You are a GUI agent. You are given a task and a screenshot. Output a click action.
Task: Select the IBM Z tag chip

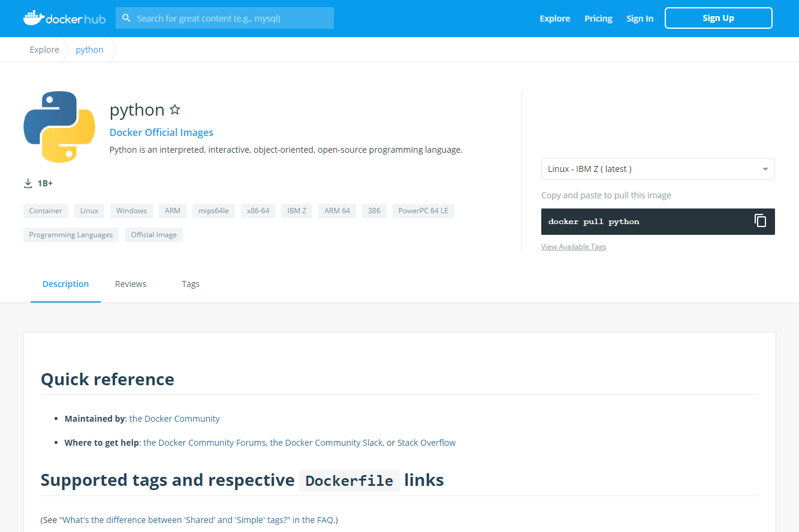tap(297, 211)
